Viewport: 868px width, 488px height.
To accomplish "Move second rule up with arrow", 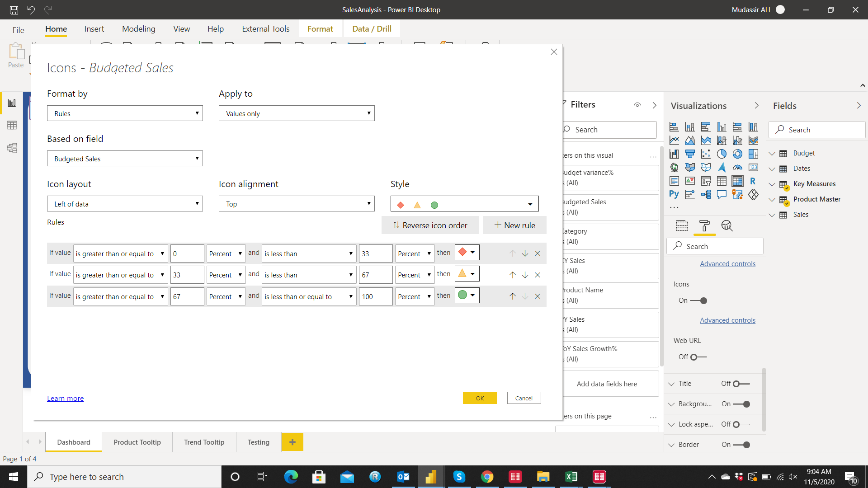I will [x=512, y=275].
